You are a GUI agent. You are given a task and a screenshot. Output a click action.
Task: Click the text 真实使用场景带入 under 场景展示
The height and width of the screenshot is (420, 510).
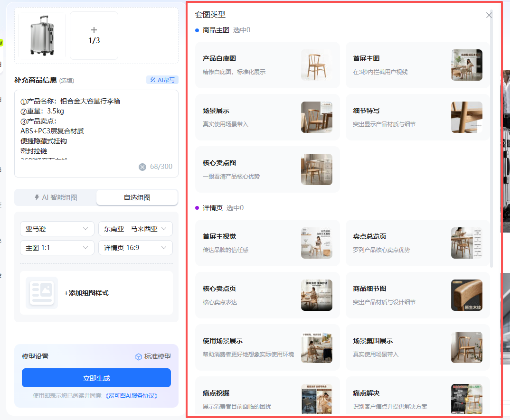tap(226, 124)
